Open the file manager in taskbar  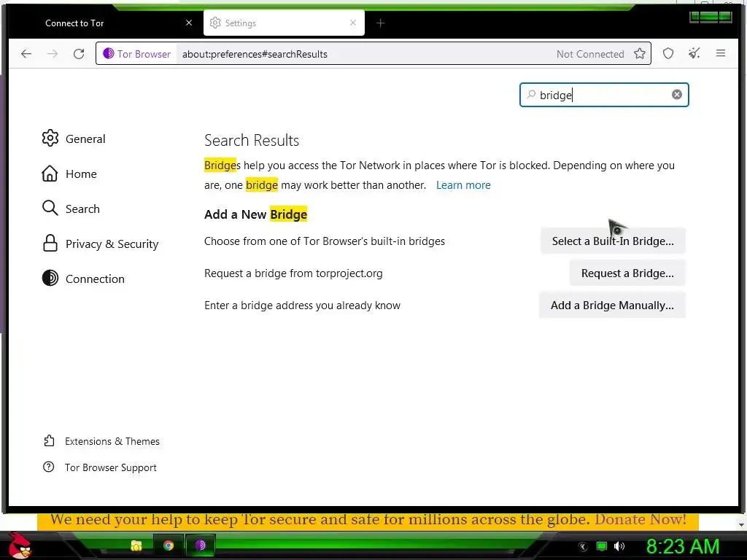[x=136, y=545]
